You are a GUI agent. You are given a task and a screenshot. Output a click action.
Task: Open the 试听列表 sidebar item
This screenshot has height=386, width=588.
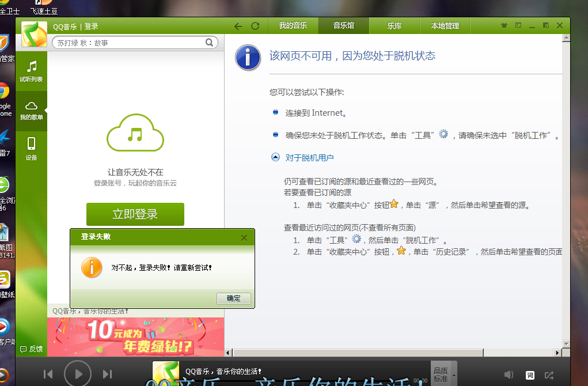31,71
